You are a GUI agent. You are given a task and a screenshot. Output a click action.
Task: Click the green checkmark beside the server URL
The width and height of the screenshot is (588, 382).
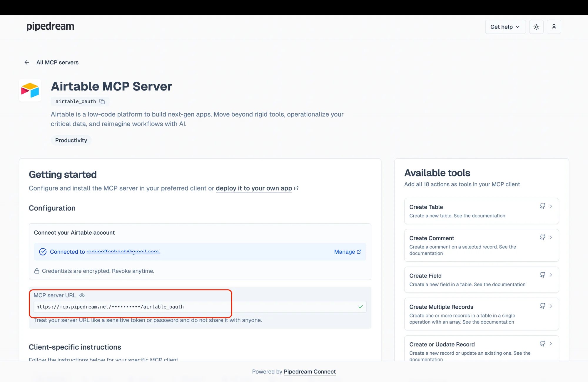[360, 307]
